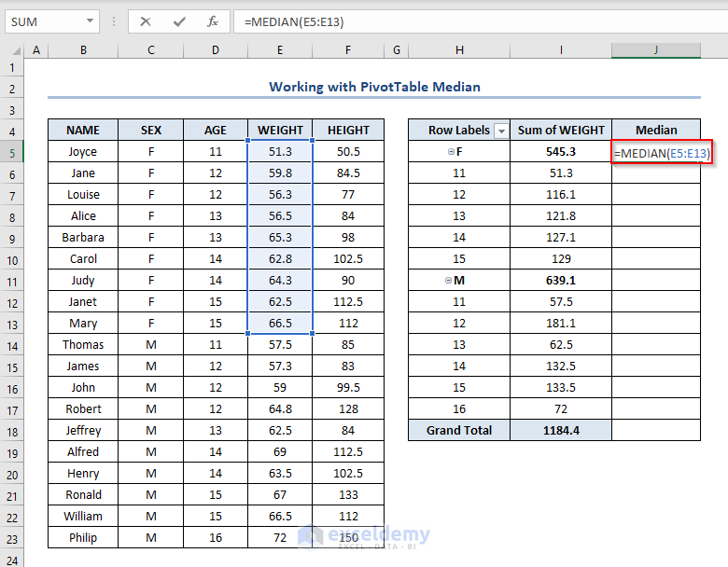Click PivotTable row label 16
The image size is (728, 567).
(459, 408)
